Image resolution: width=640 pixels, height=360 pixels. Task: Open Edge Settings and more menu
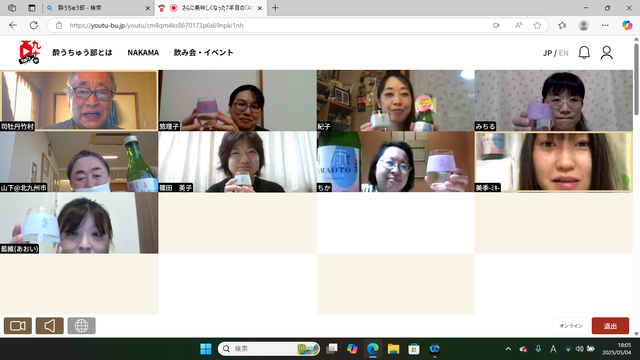click(x=605, y=25)
